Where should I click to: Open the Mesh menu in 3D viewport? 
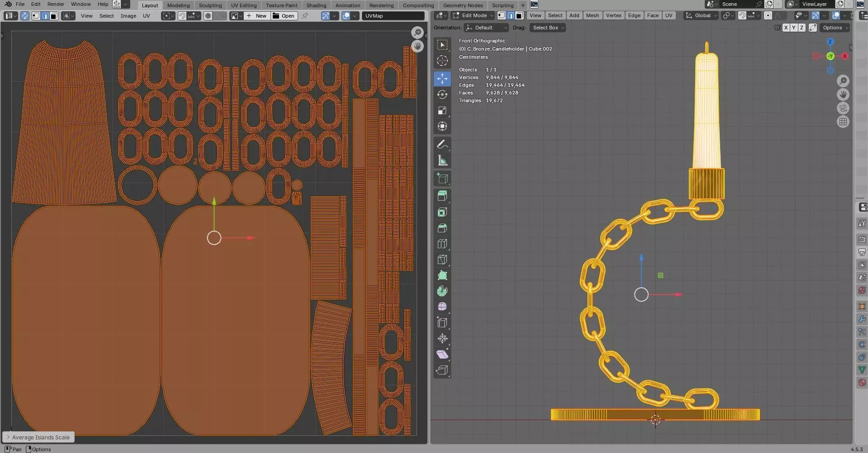593,15
